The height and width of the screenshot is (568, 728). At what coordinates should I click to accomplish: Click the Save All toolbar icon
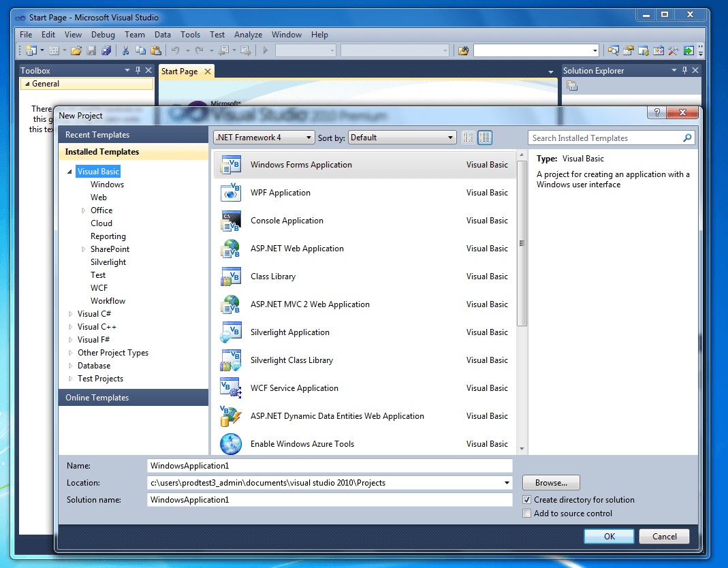(x=106, y=50)
